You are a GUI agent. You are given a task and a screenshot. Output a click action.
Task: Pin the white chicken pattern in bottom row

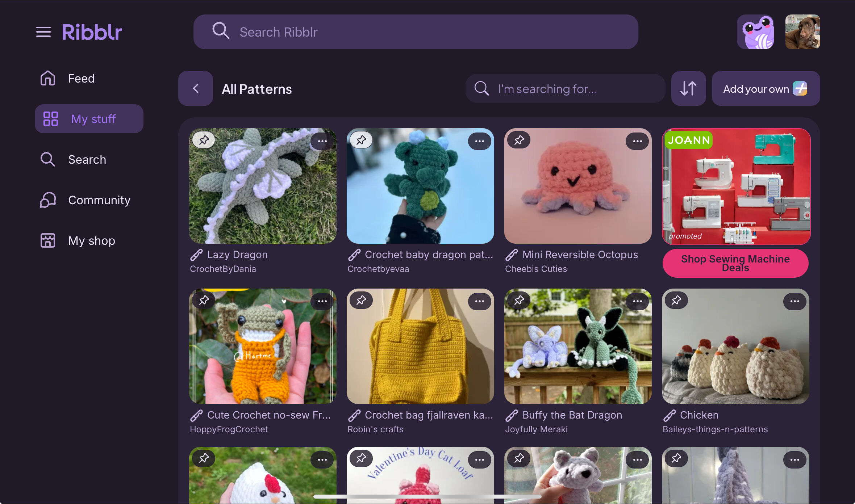[x=204, y=458]
